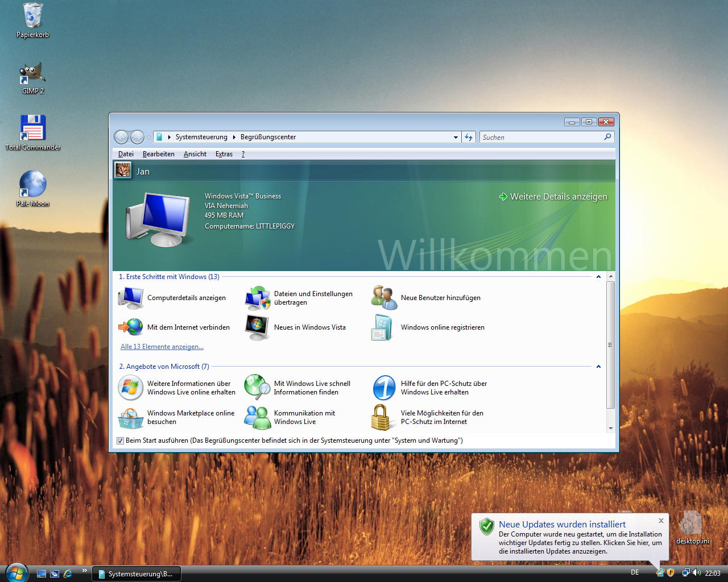Expand arrow after Systemsteuerung in breadcrumb

tap(234, 137)
